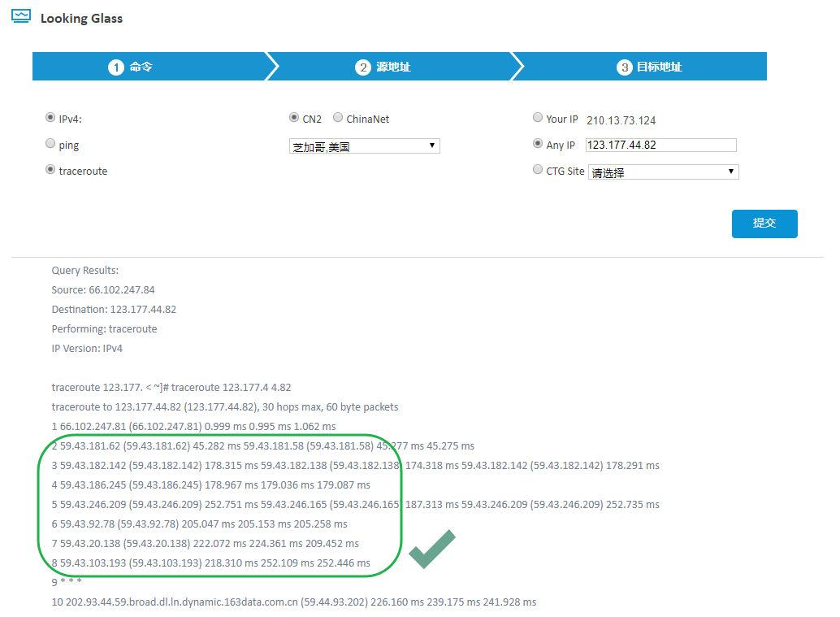Open the 目标地址 step tab
This screenshot has height=617, width=840.
(659, 67)
